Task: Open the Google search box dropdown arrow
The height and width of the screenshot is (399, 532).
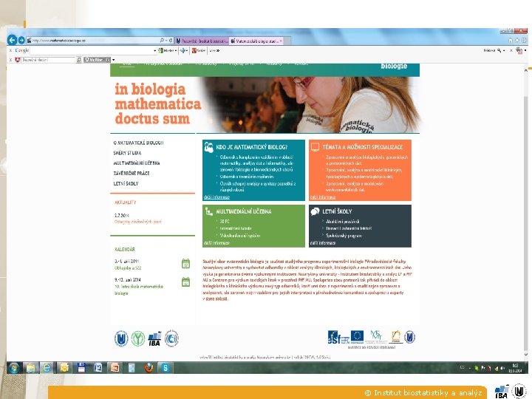Action: (154, 50)
